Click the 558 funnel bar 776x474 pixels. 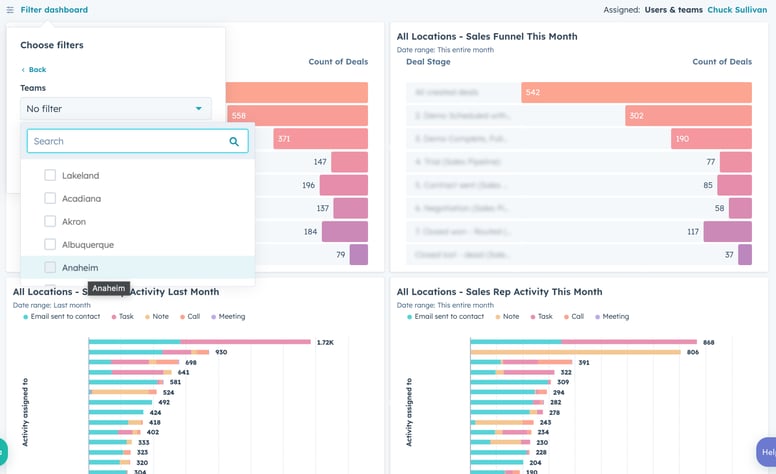click(297, 116)
